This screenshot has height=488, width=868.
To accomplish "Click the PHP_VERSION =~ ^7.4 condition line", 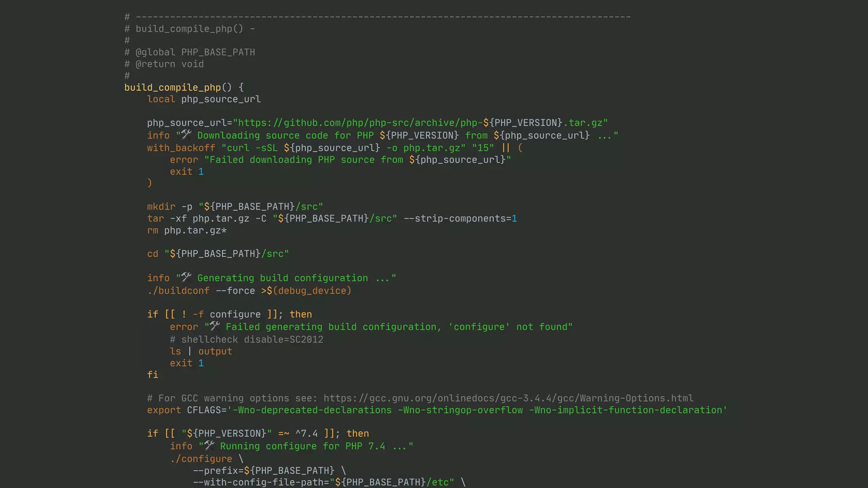I will tap(258, 433).
